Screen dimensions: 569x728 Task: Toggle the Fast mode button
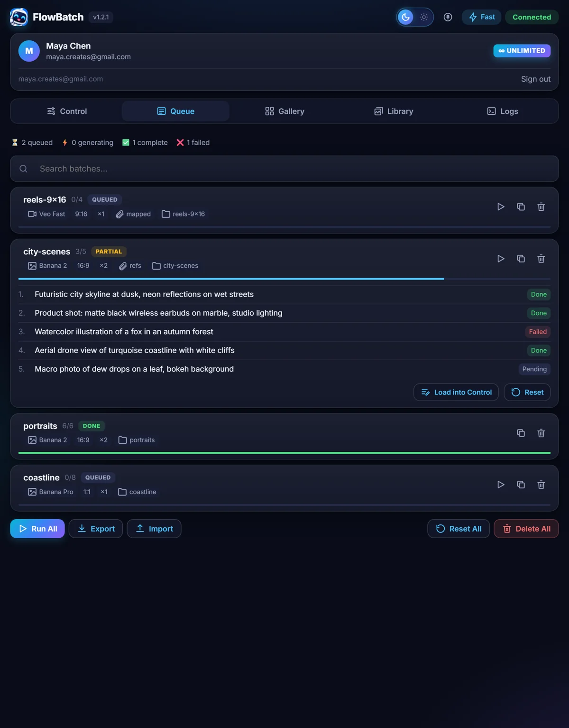482,17
